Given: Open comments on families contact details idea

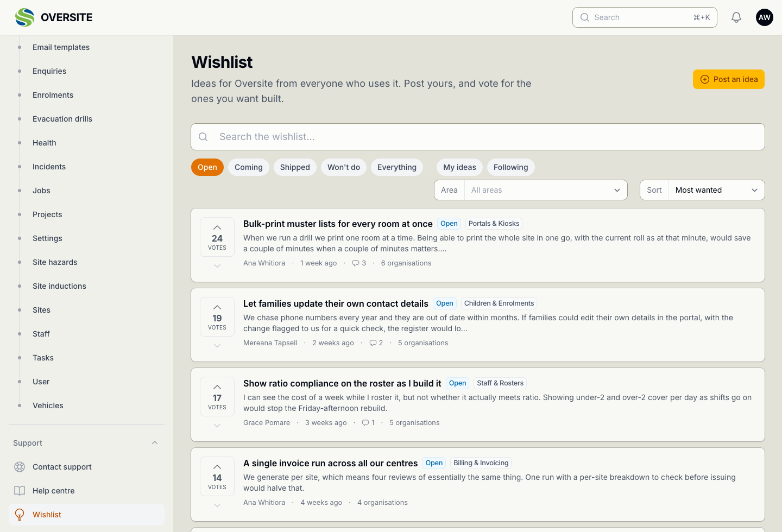Looking at the screenshot, I should click(376, 343).
